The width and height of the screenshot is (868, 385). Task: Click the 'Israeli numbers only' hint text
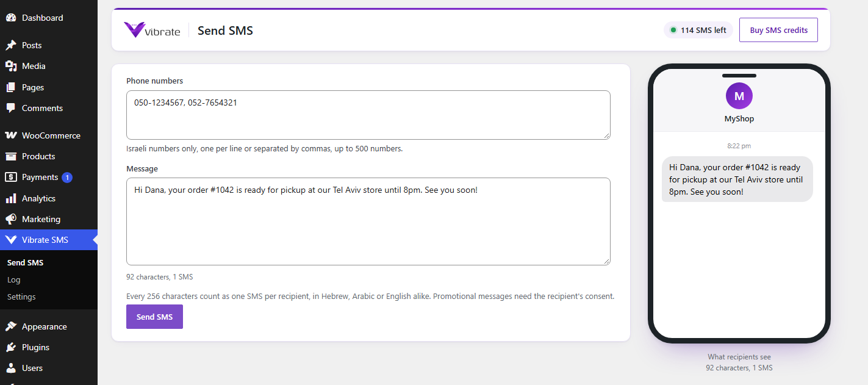(264, 148)
